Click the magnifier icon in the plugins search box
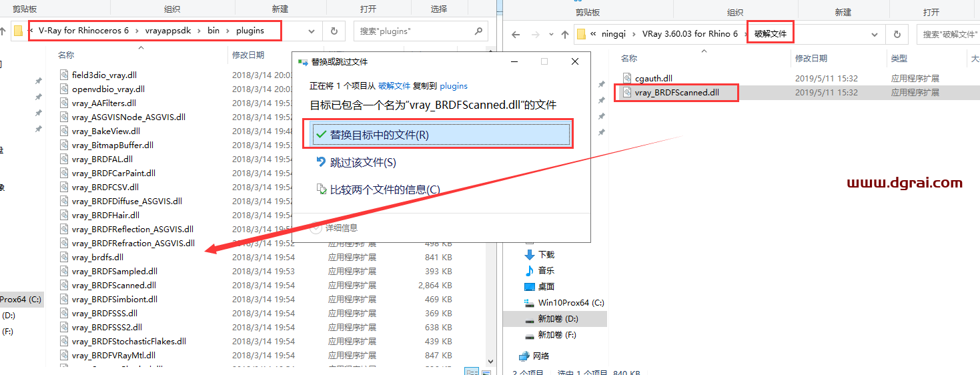Viewport: 980px width, 375px height. (478, 31)
